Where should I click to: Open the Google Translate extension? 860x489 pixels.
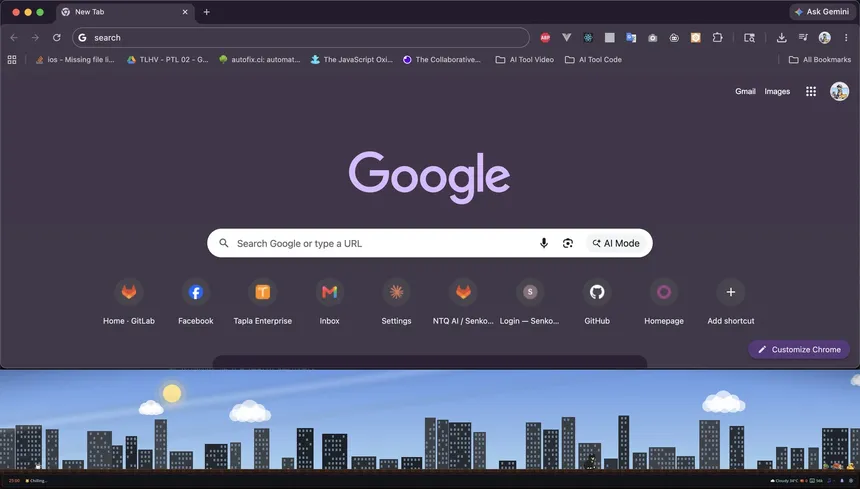631,37
